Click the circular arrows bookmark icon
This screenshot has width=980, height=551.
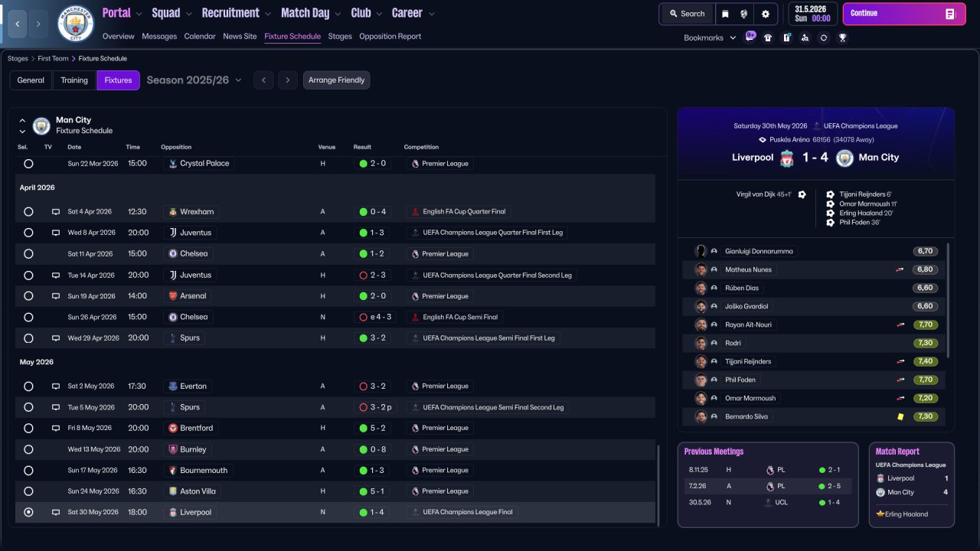(824, 37)
